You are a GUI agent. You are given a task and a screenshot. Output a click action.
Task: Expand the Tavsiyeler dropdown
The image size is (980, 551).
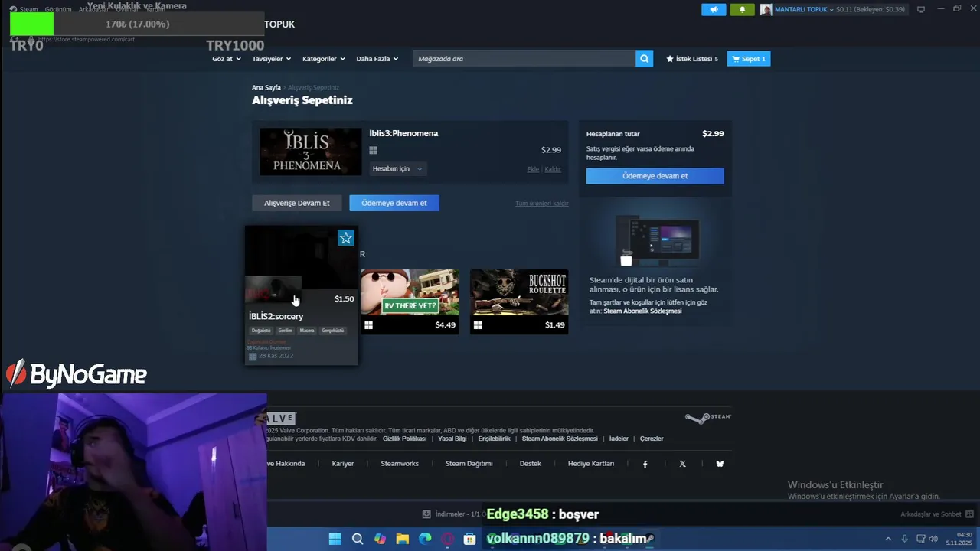click(x=272, y=59)
